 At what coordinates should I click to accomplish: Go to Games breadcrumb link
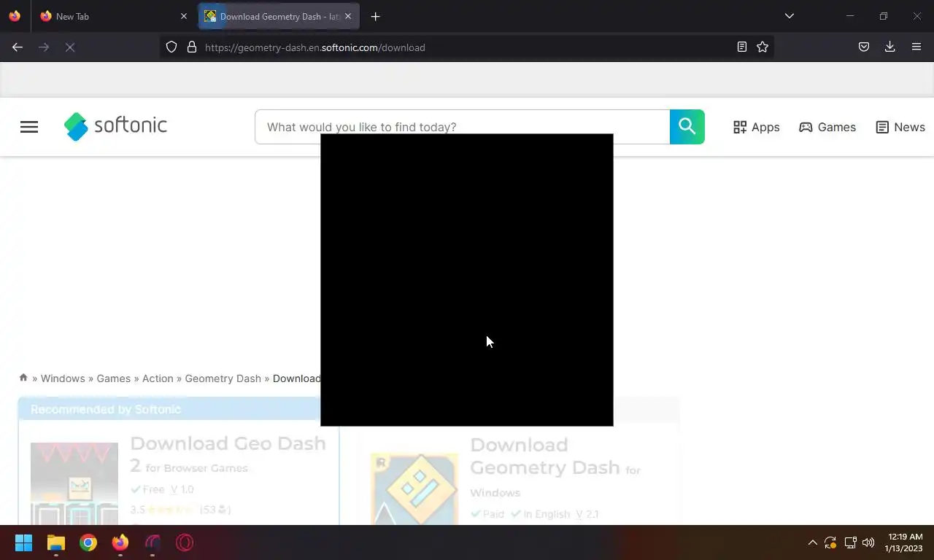(x=114, y=378)
